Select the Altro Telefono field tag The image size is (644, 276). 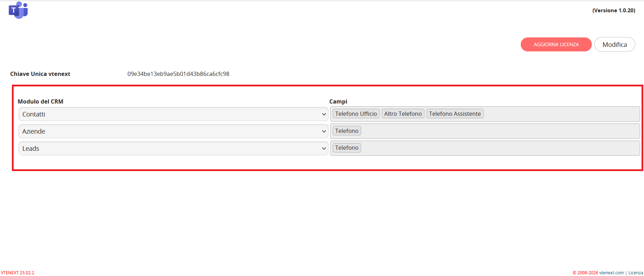(403, 114)
